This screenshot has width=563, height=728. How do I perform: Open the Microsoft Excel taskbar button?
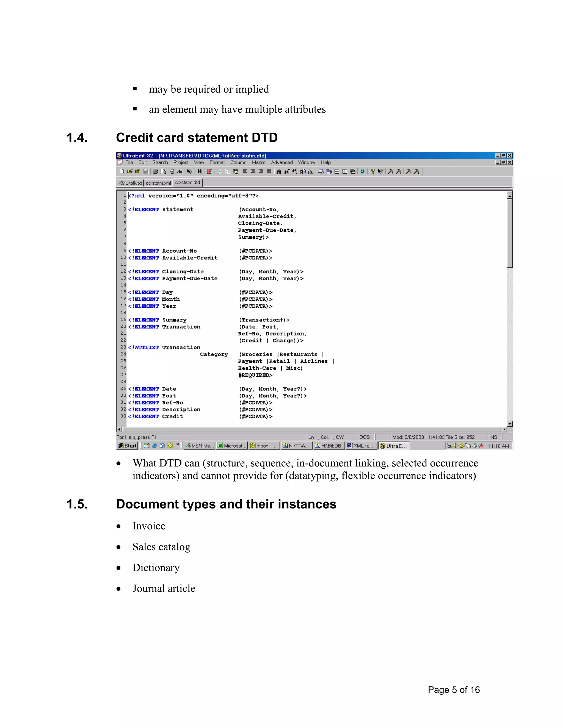pyautogui.click(x=232, y=446)
